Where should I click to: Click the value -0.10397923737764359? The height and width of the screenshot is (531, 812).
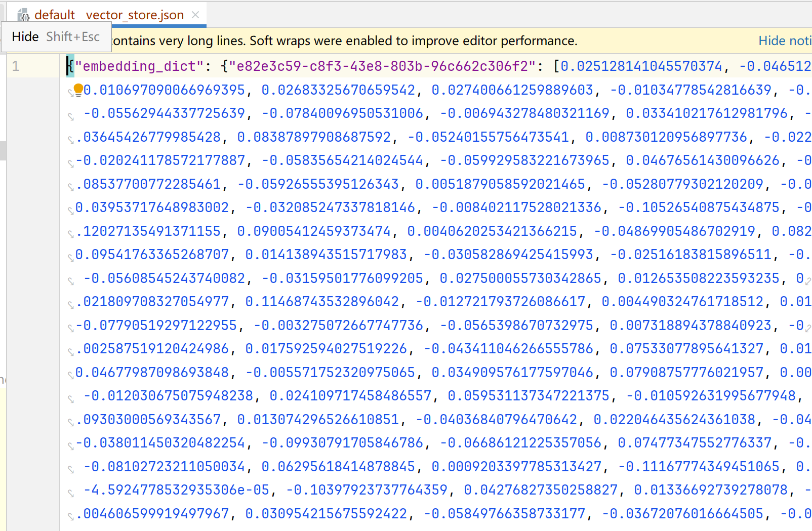coord(367,490)
